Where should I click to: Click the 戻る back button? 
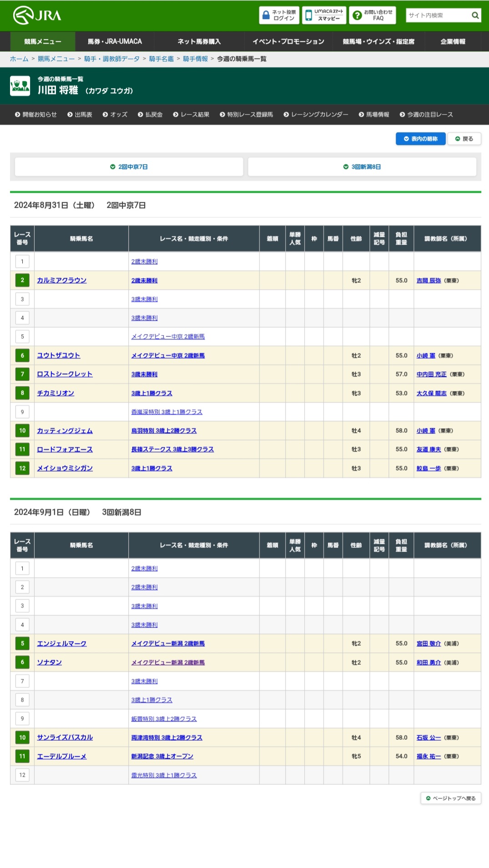(464, 139)
